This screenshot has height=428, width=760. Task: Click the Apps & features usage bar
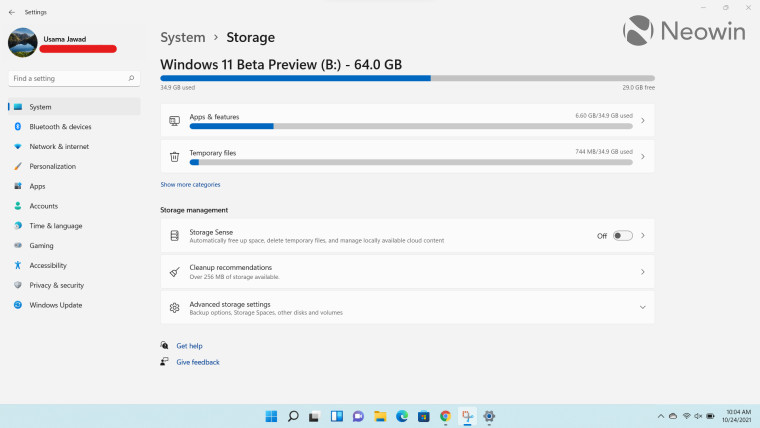click(411, 126)
